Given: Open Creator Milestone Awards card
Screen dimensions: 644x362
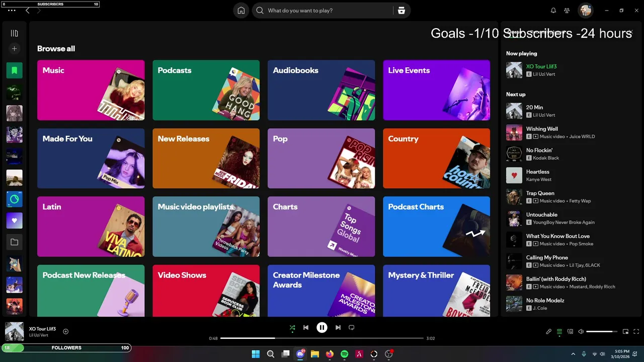Looking at the screenshot, I should click(321, 291).
